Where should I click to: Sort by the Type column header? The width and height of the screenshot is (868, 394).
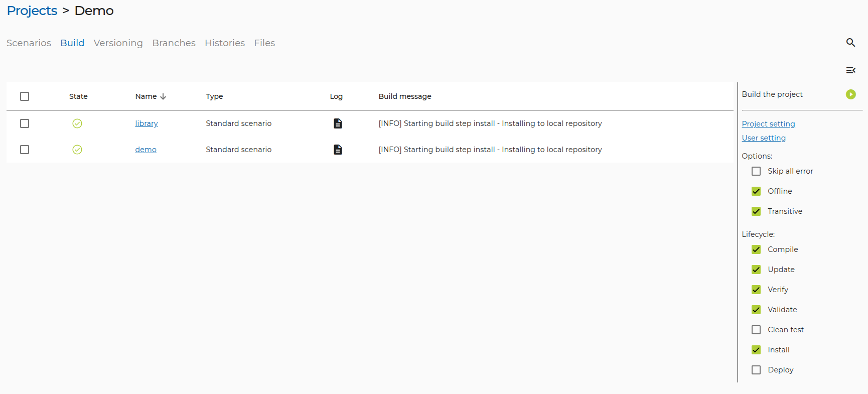[x=214, y=96]
